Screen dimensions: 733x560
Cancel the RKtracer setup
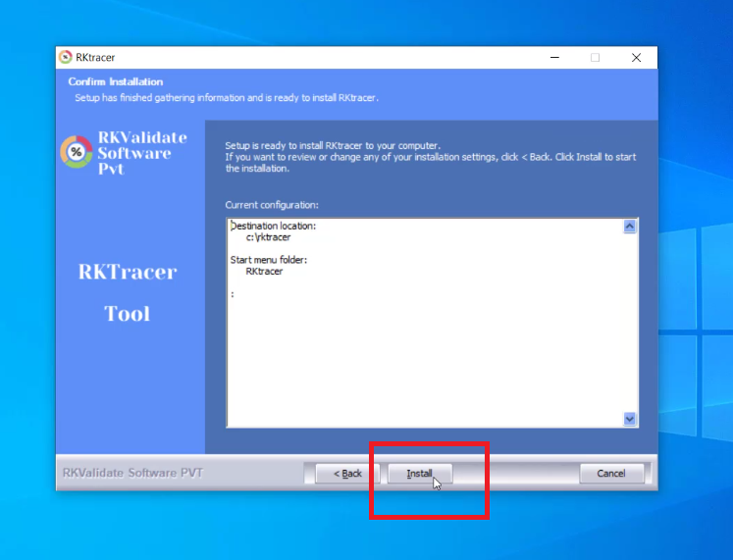tap(611, 473)
